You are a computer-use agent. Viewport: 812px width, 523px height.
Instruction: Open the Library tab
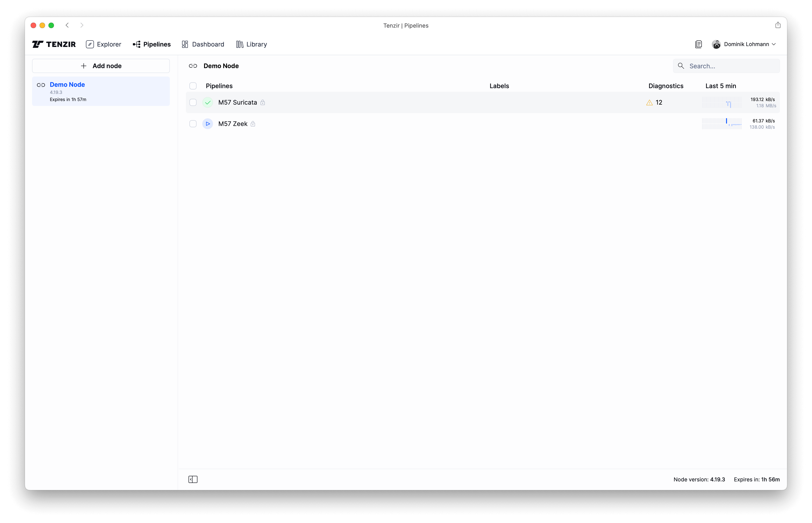click(252, 44)
